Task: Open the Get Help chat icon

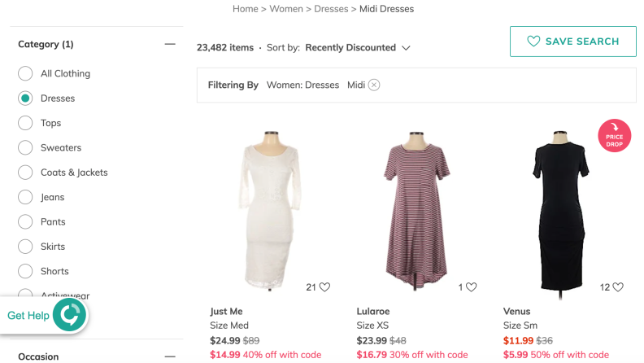Action: tap(69, 315)
